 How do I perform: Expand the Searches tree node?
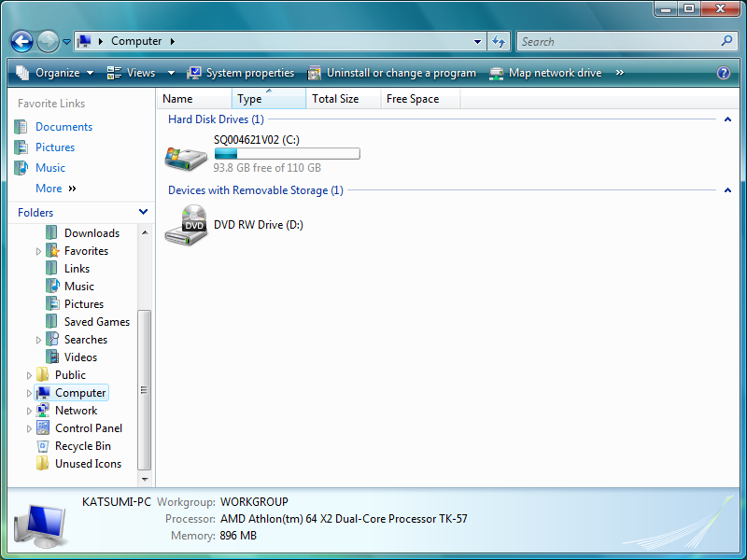38,340
